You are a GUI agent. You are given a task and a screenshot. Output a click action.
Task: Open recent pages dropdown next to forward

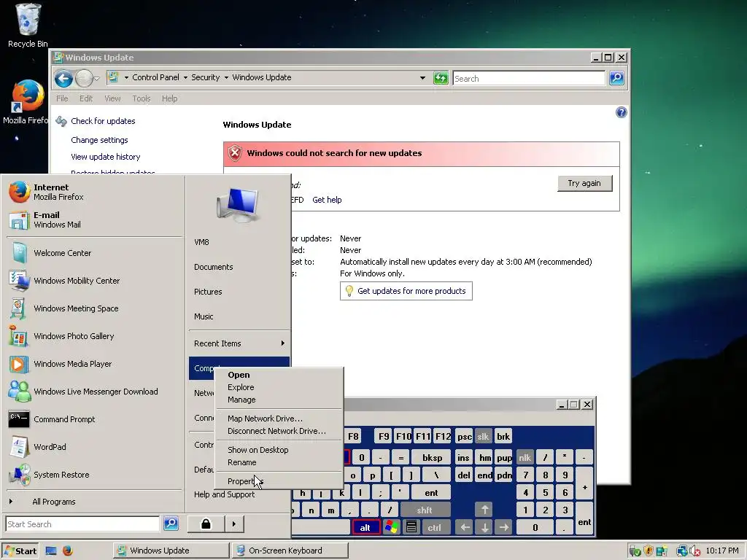tap(97, 79)
